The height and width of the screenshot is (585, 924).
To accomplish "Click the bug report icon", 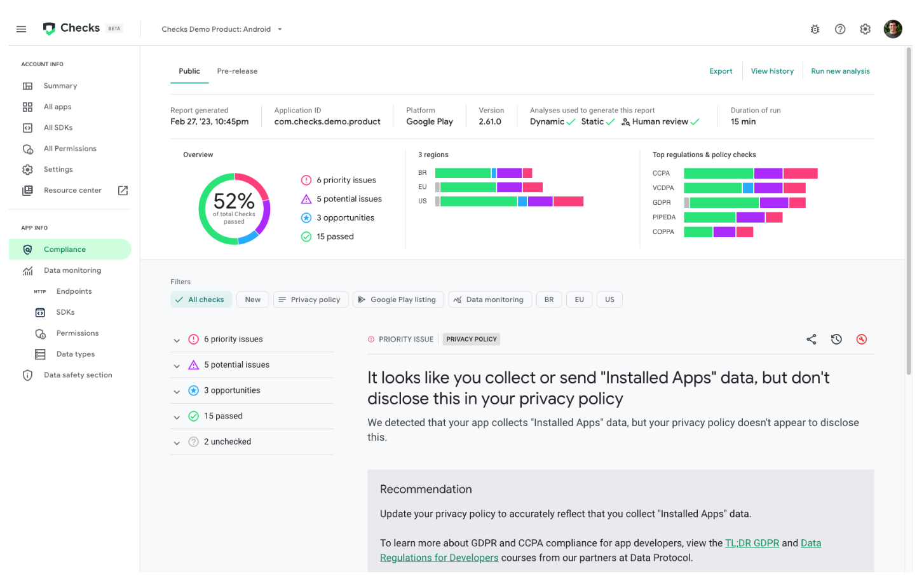I will tap(815, 29).
